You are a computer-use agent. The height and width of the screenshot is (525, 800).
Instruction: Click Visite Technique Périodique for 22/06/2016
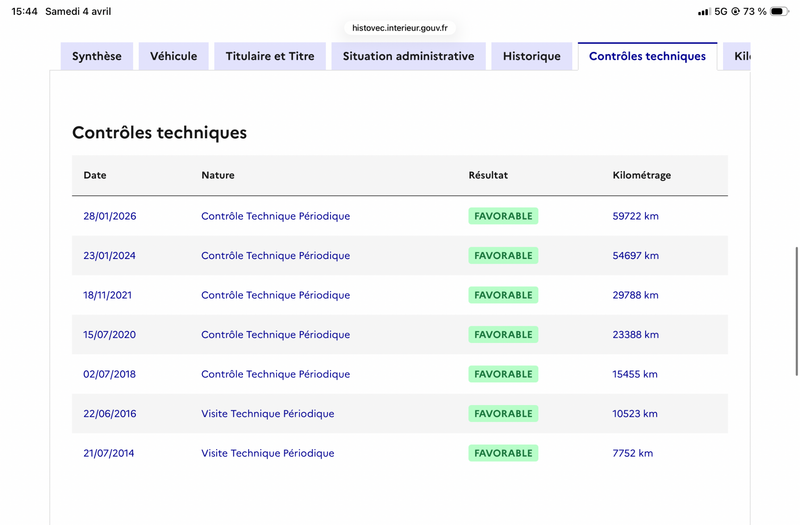click(x=268, y=414)
